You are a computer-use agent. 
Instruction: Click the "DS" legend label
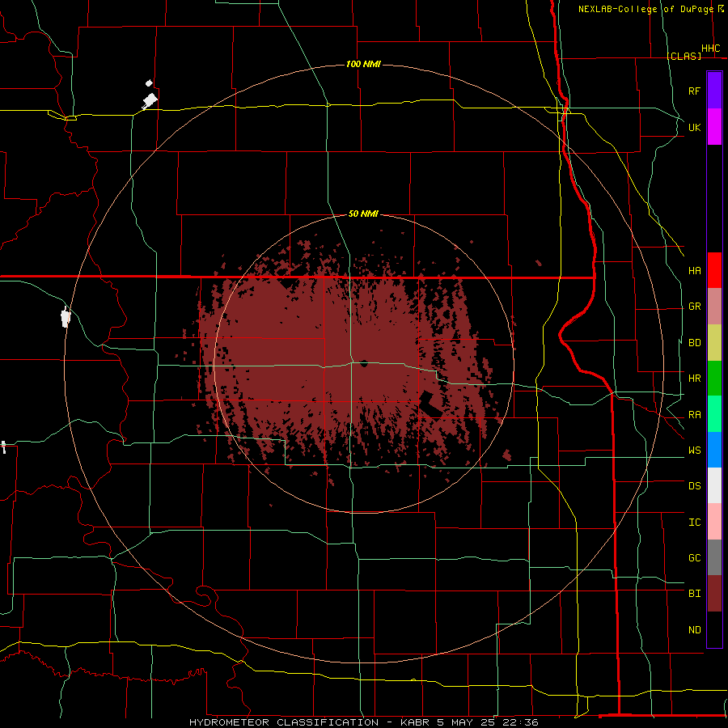(x=694, y=486)
